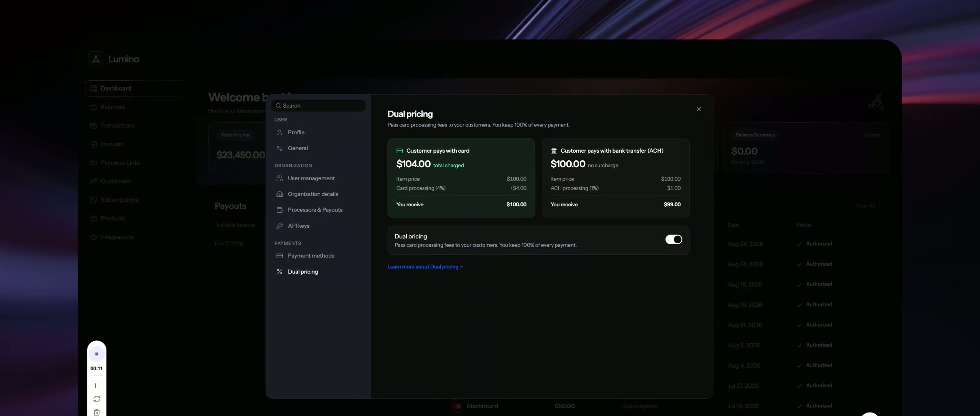Screen dimensions: 980x416
Task: Focus the settings Search field
Action: point(318,106)
